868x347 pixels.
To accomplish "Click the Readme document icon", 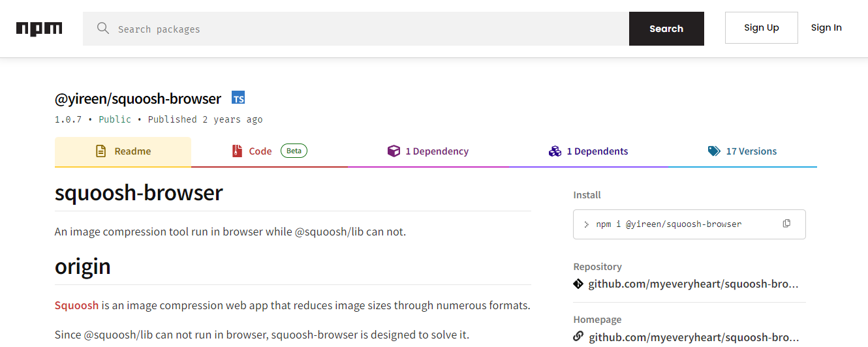I will (101, 151).
